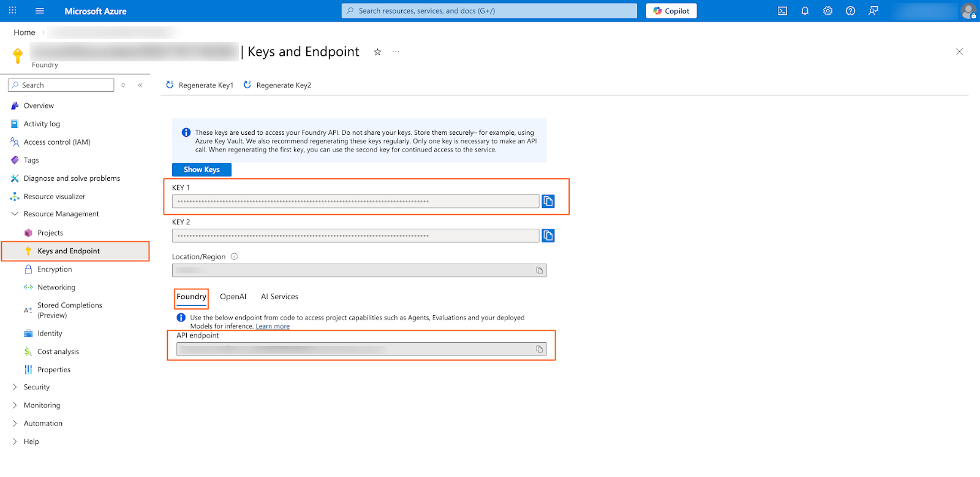The height and width of the screenshot is (477, 980).
Task: Switch to the Foundry tab
Action: click(x=191, y=297)
